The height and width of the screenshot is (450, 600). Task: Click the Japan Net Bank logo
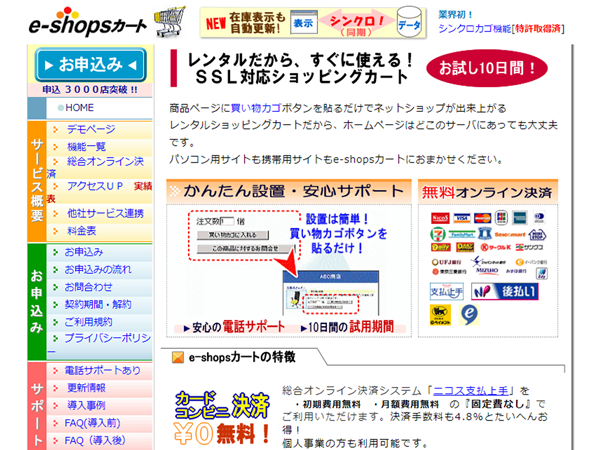(488, 261)
